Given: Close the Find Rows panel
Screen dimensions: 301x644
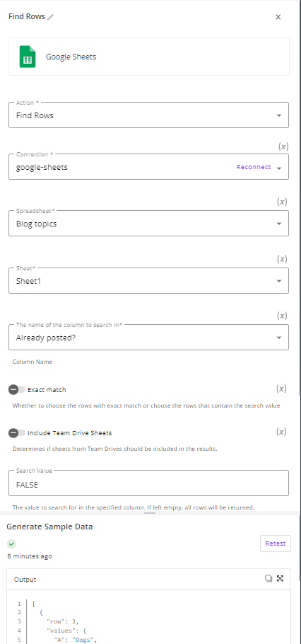Looking at the screenshot, I should pos(278,17).
